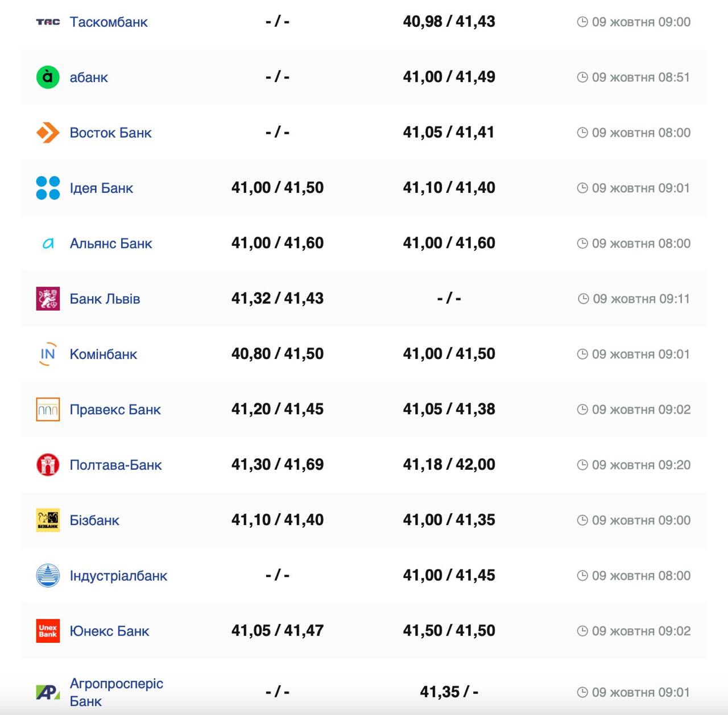Open the Альянс Банк link

[111, 243]
